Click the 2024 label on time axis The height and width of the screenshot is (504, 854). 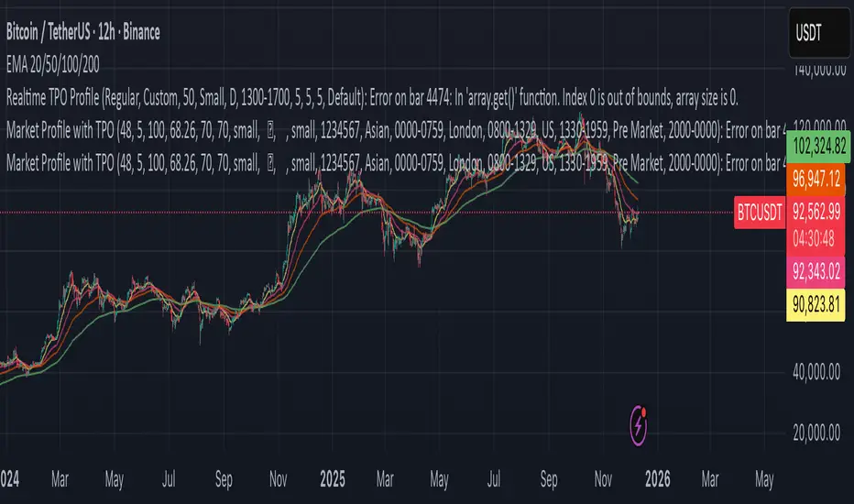tap(11, 480)
